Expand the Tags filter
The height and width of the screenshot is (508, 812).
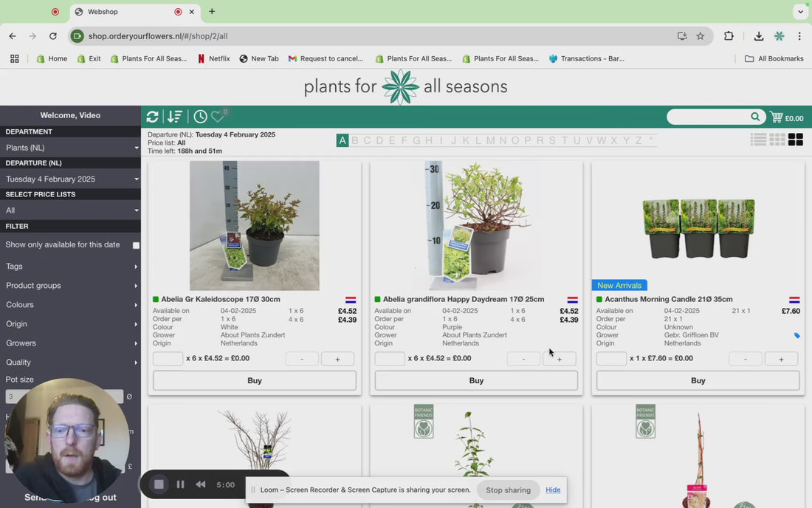[70, 266]
